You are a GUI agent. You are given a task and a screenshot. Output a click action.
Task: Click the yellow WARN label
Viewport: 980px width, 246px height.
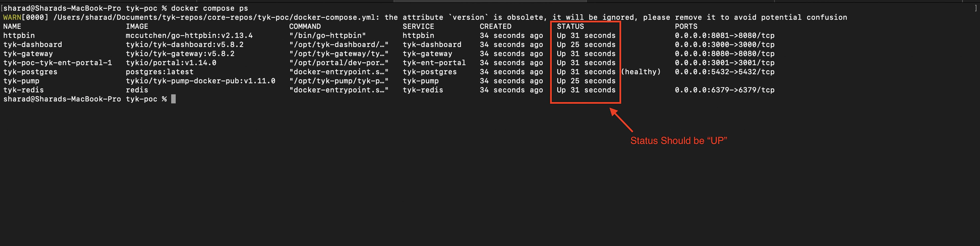12,17
